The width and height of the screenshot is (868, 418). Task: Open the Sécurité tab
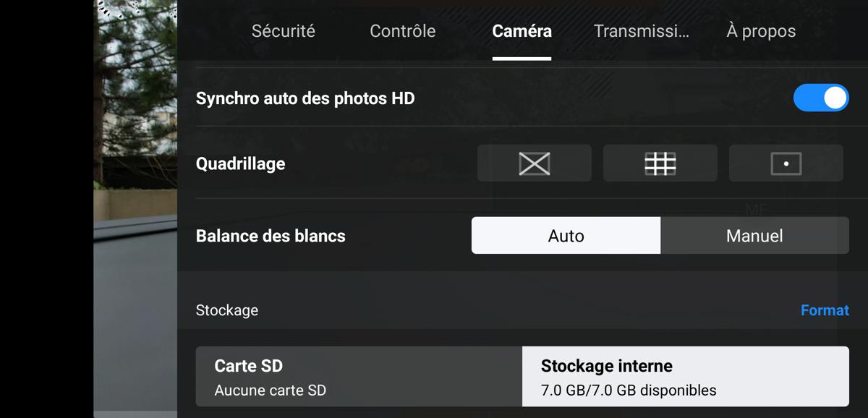pos(284,31)
